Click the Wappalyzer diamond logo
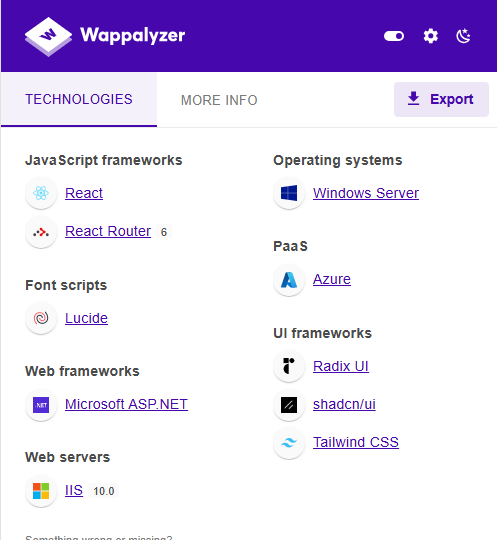 pyautogui.click(x=48, y=36)
